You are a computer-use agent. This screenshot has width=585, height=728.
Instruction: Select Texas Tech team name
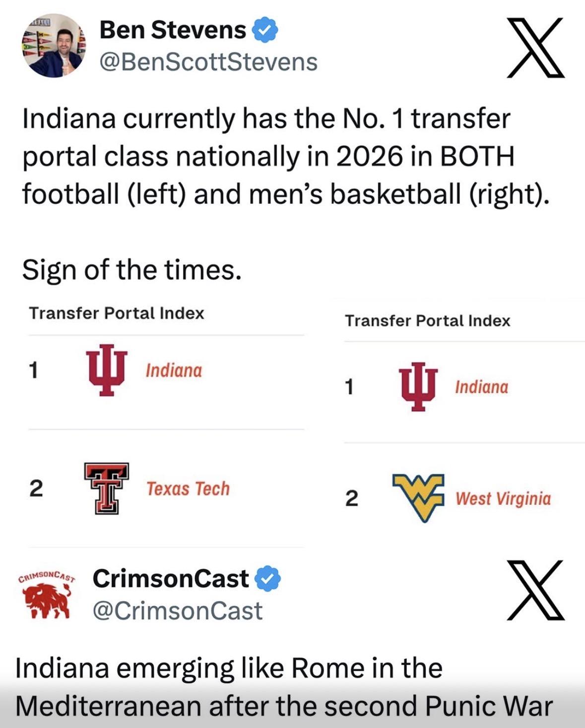point(188,489)
